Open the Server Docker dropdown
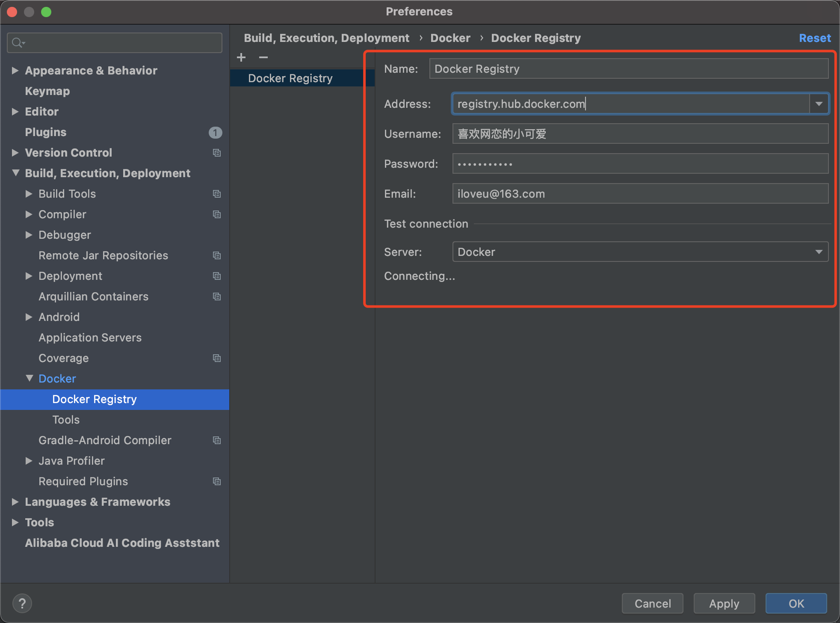 tap(640, 252)
